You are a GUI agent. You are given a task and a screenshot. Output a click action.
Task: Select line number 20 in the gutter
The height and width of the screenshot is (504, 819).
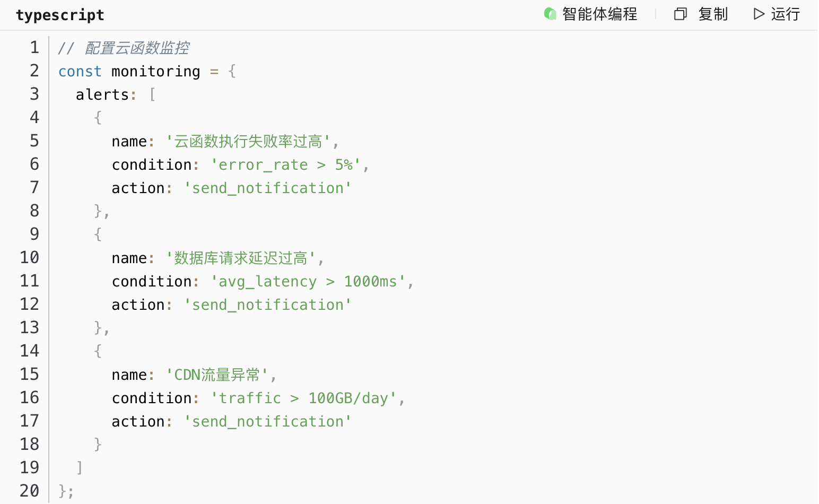30,491
